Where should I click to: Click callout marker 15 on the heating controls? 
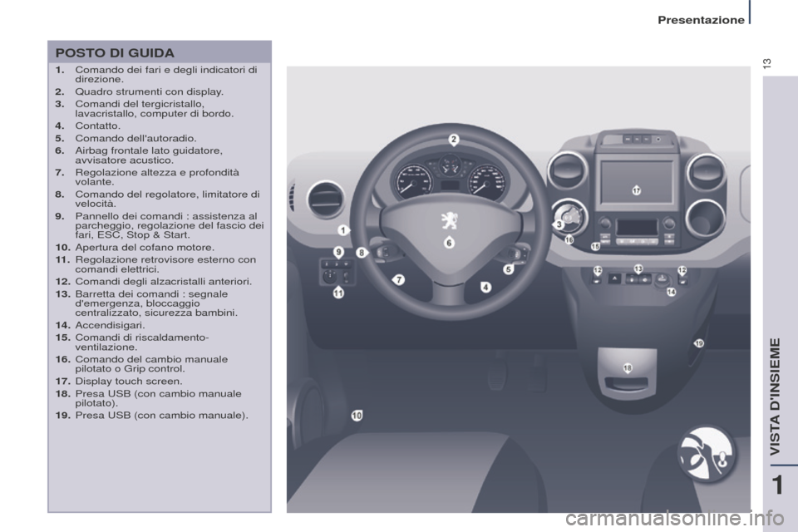[x=595, y=246]
